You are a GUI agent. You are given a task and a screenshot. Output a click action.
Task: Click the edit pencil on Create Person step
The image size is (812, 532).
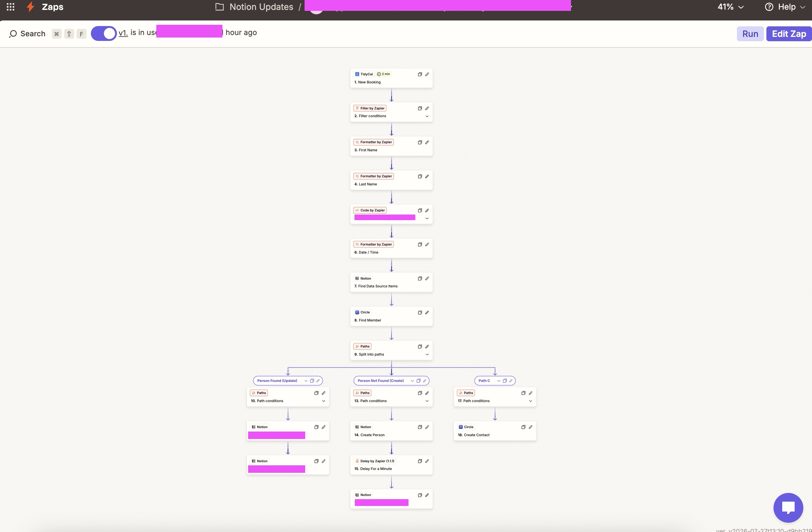click(427, 427)
